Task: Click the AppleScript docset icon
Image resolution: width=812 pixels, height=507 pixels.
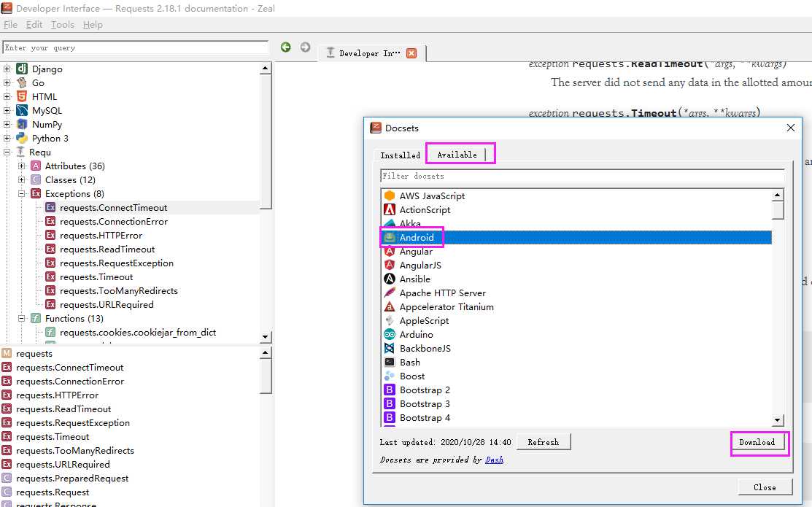Action: pyautogui.click(x=390, y=320)
